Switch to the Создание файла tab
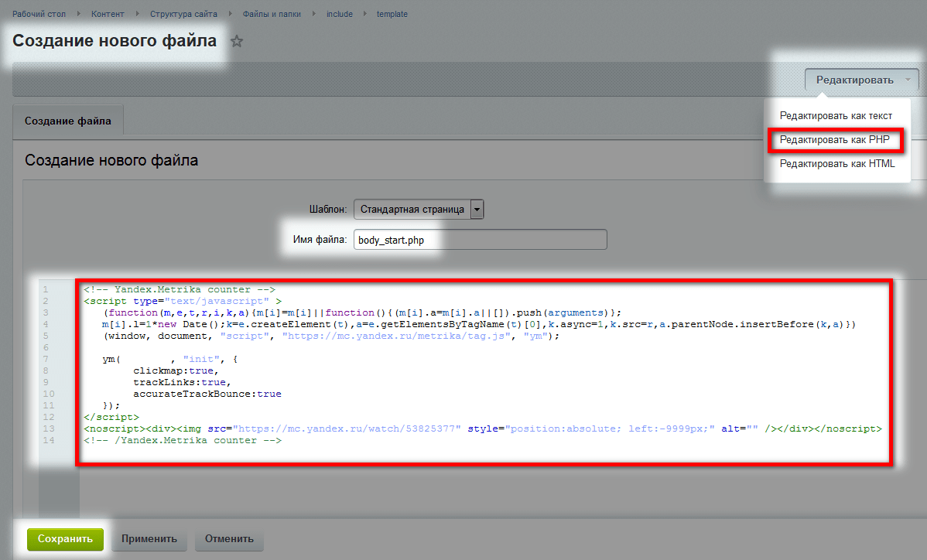Screen dimensions: 927x560 [68, 121]
